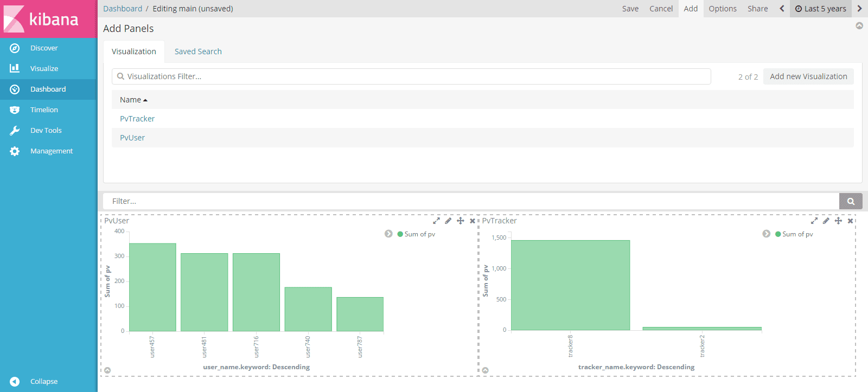This screenshot has width=868, height=392.
Task: Toggle the PvUser legend arrow
Action: click(388, 234)
